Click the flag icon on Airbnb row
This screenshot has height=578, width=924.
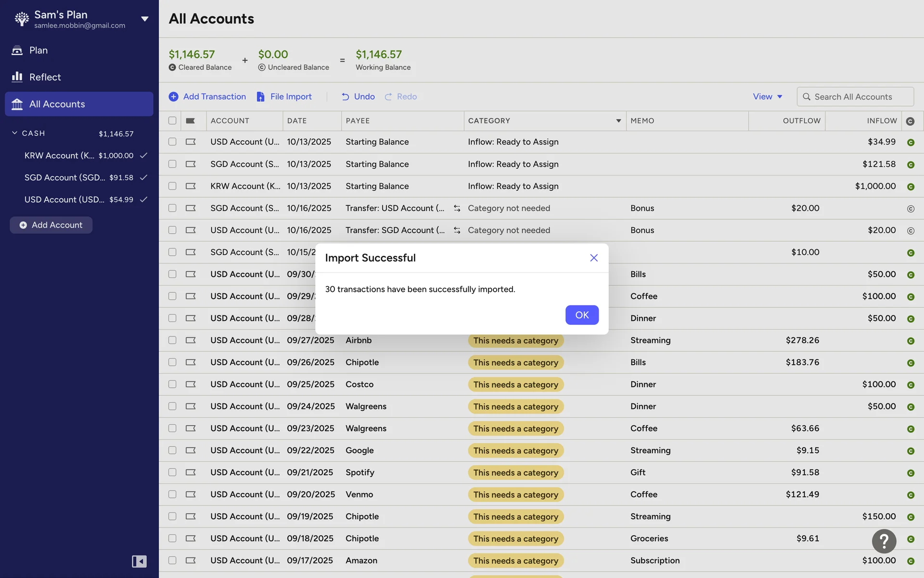tap(191, 341)
